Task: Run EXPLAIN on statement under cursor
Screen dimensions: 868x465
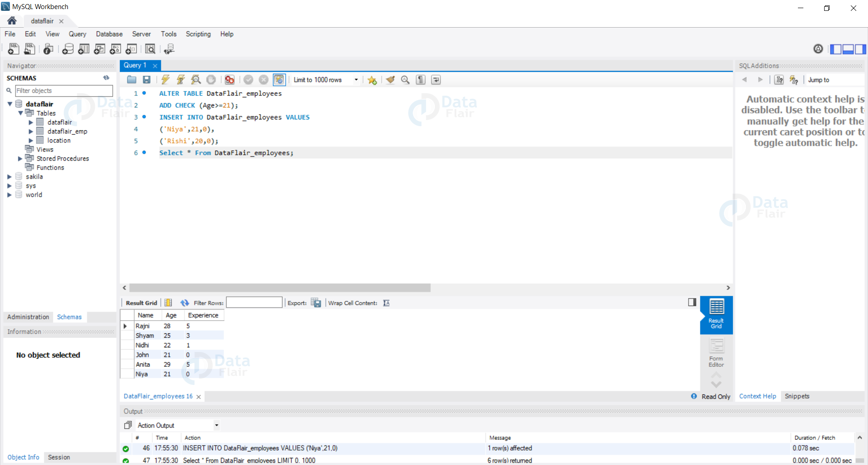Action: pyautogui.click(x=196, y=80)
